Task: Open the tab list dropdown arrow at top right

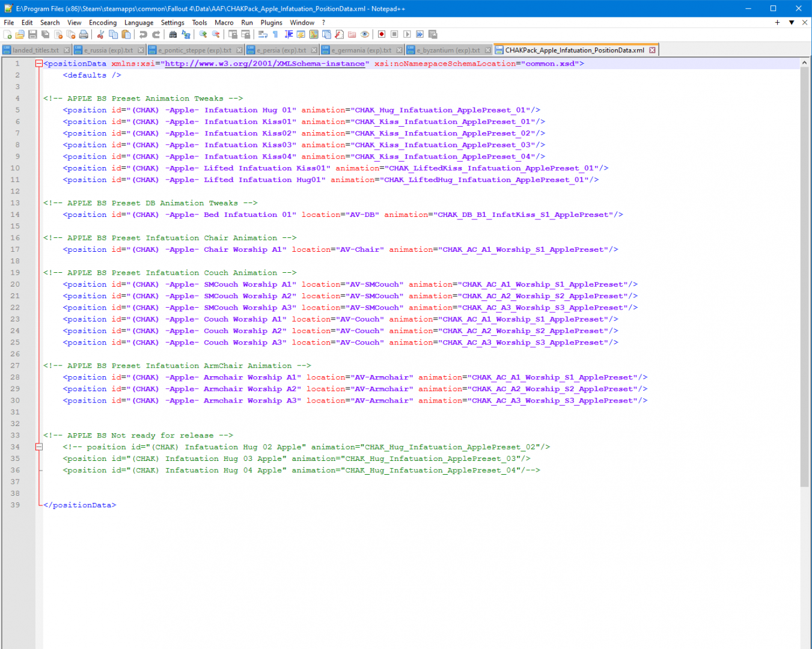Action: (x=792, y=22)
